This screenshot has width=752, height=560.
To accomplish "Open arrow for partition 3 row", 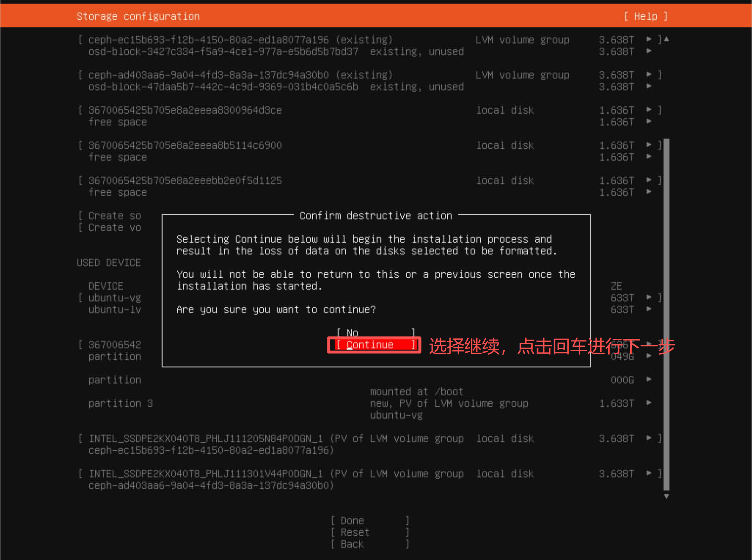I will pyautogui.click(x=649, y=403).
